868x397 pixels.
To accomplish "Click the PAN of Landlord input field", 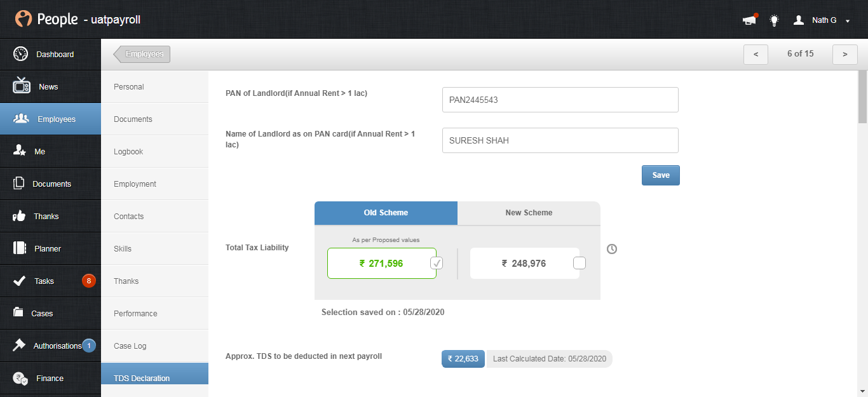I will 560,100.
